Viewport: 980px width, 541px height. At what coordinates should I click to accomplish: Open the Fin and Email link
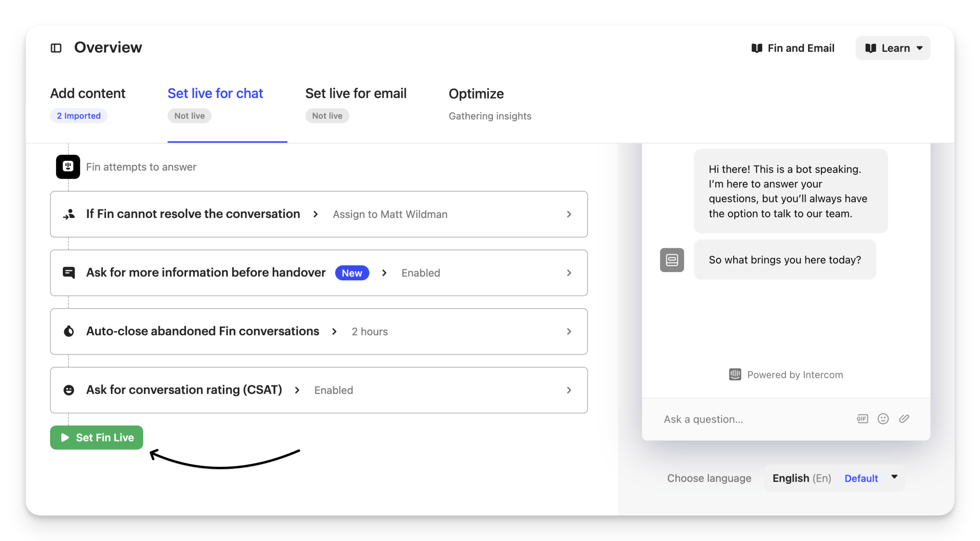[793, 48]
